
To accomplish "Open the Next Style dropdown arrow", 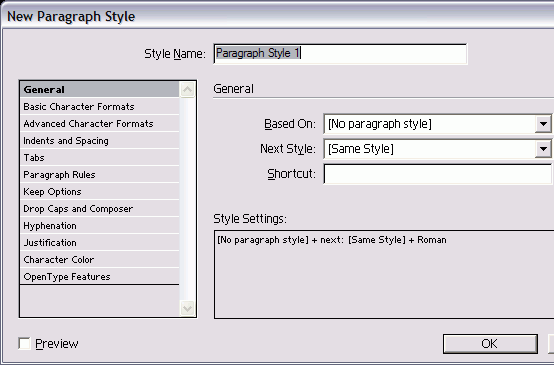I will coord(543,149).
